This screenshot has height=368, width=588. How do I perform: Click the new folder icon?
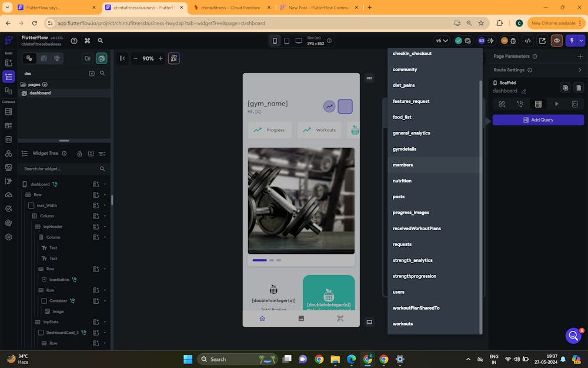(88, 58)
